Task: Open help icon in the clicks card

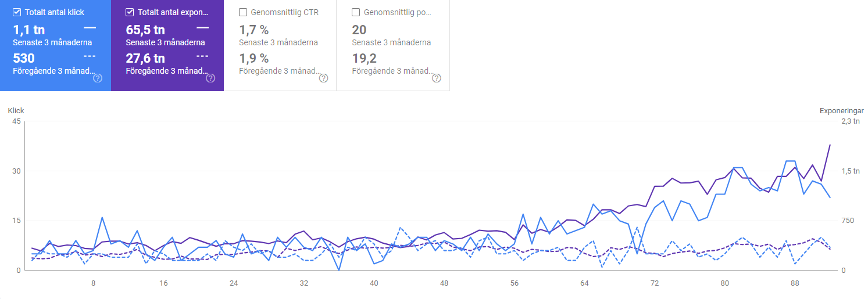Action: click(x=98, y=78)
